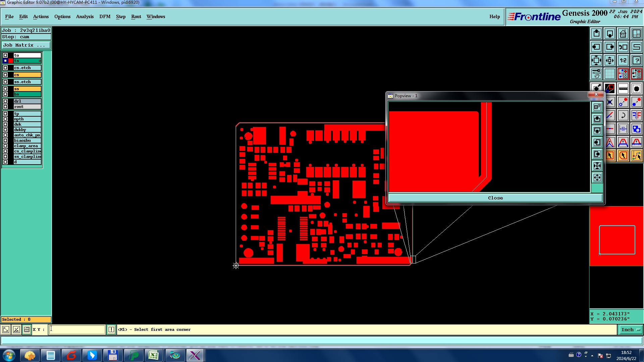Image resolution: width=644 pixels, height=362 pixels.
Task: Click the Popview Close button
Action: (495, 198)
